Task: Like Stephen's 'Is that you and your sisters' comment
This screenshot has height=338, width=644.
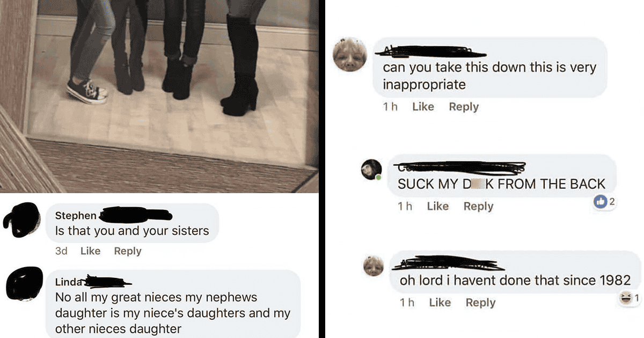Action: point(90,251)
